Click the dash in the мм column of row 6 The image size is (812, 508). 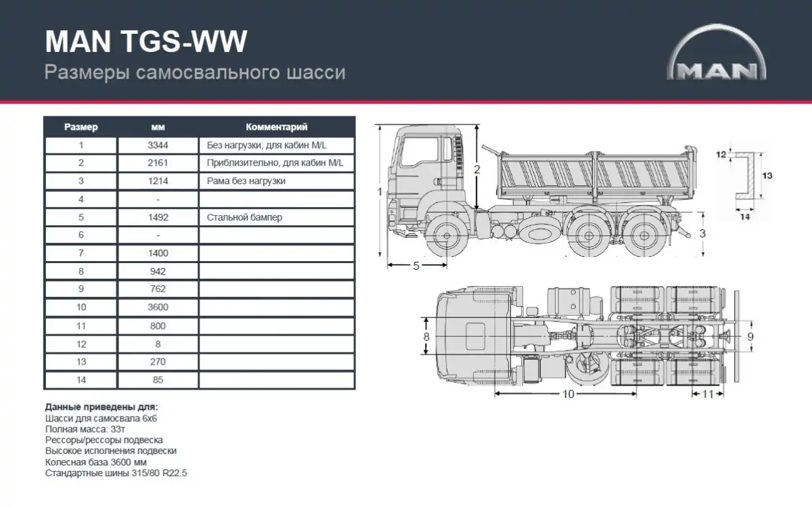pos(158,235)
